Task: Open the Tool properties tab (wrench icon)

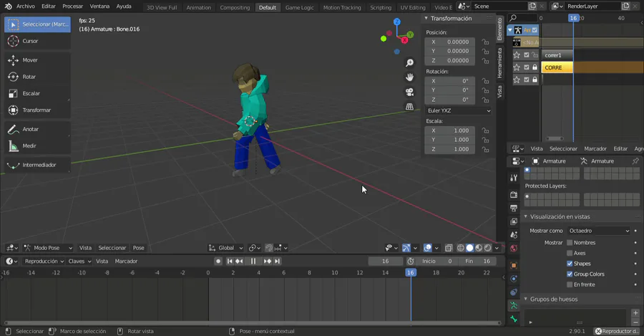Action: tap(514, 178)
